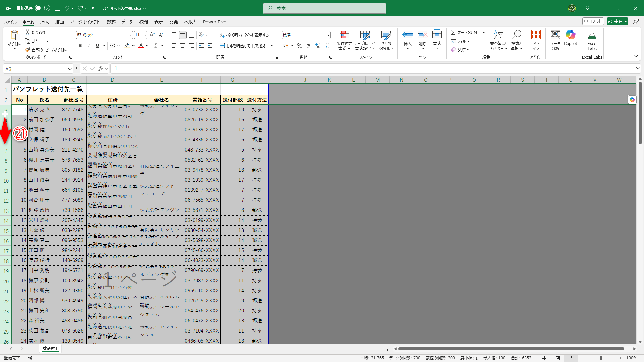This screenshot has width=644, height=362.
Task: Click the Share button
Action: (x=615, y=21)
